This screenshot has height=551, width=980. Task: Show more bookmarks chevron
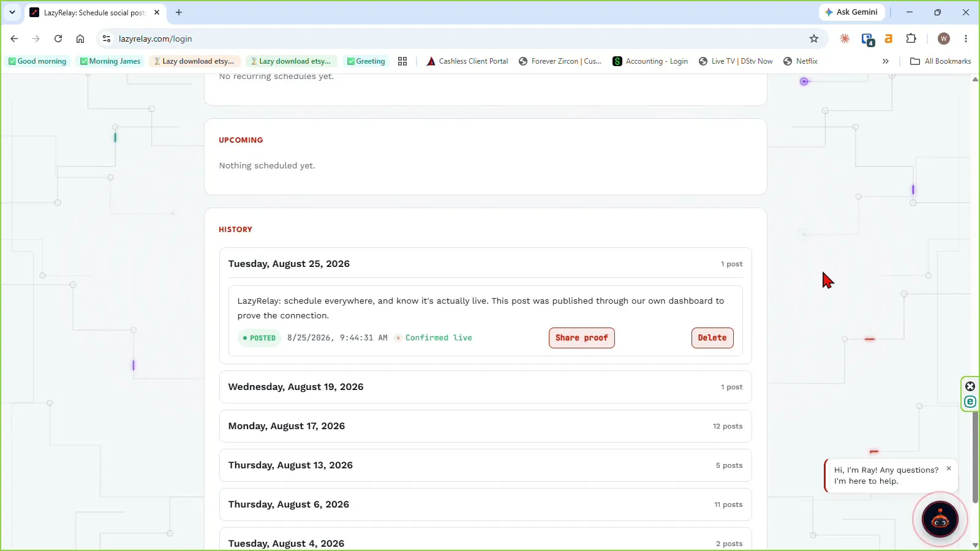point(885,61)
